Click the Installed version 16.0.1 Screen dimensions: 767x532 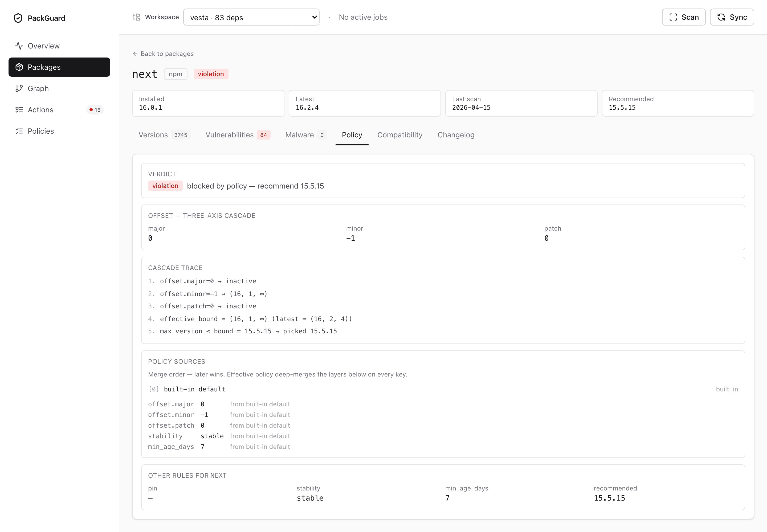click(x=150, y=107)
